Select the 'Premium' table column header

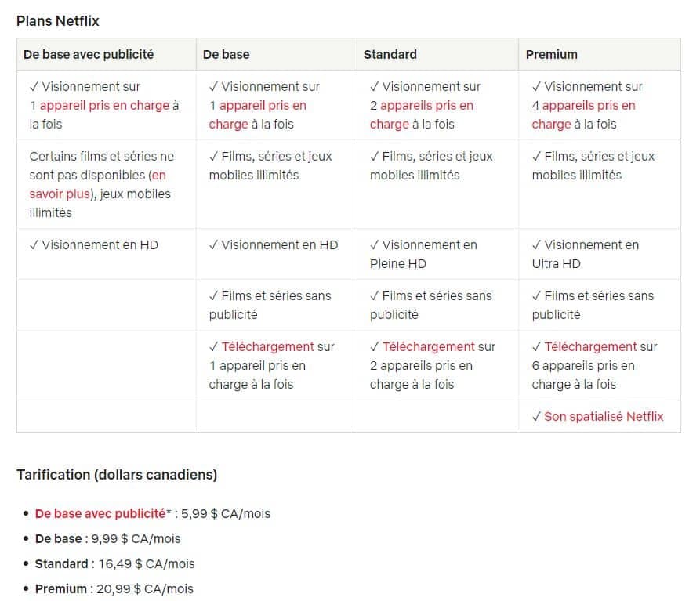552,55
